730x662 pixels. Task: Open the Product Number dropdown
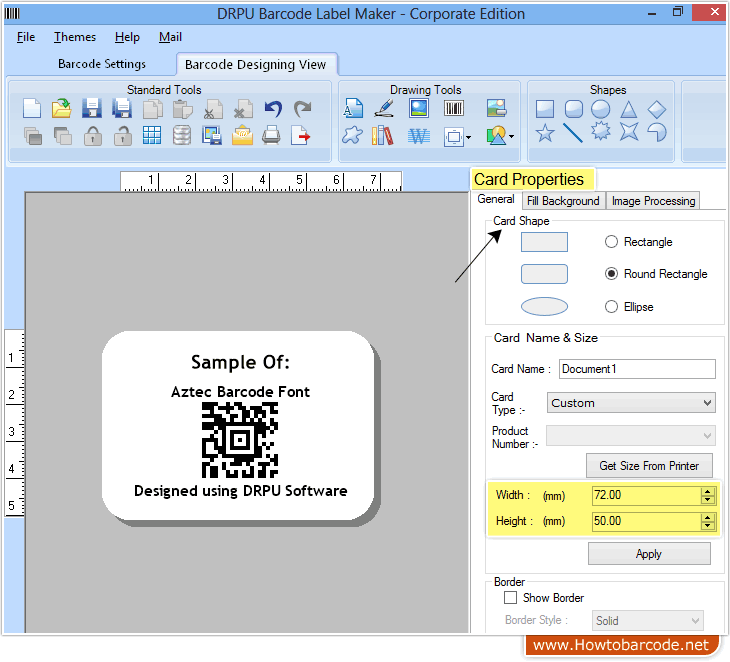point(631,436)
